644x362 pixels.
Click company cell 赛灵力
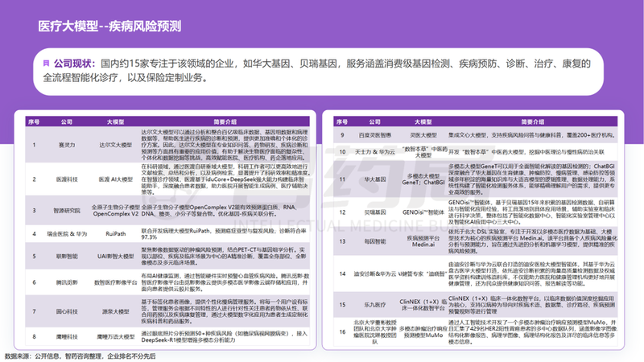tap(67, 145)
